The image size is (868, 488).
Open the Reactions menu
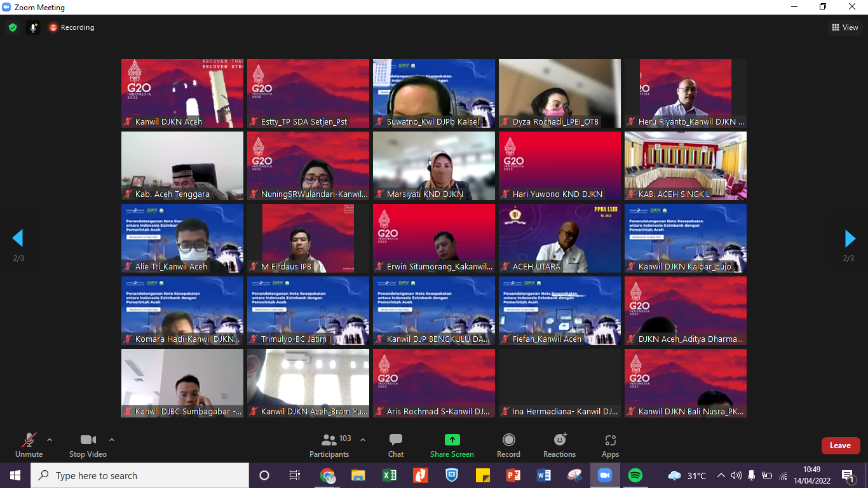click(x=559, y=445)
